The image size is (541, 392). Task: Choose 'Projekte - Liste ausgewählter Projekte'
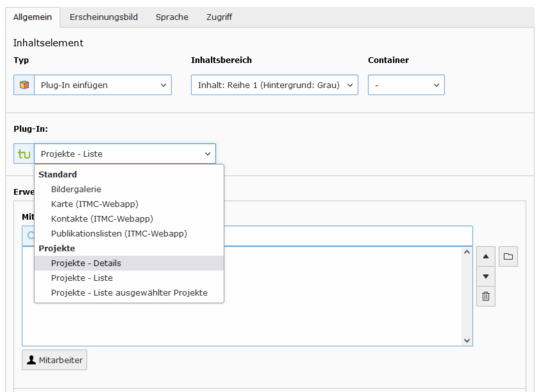[129, 293]
